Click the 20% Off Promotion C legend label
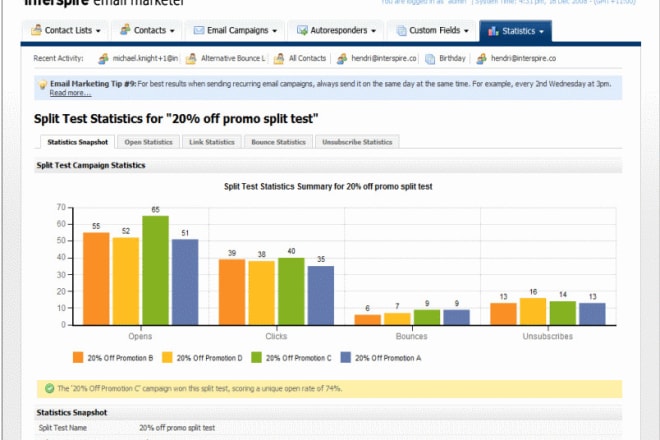Viewport: 660px width, 440px height. [x=298, y=358]
